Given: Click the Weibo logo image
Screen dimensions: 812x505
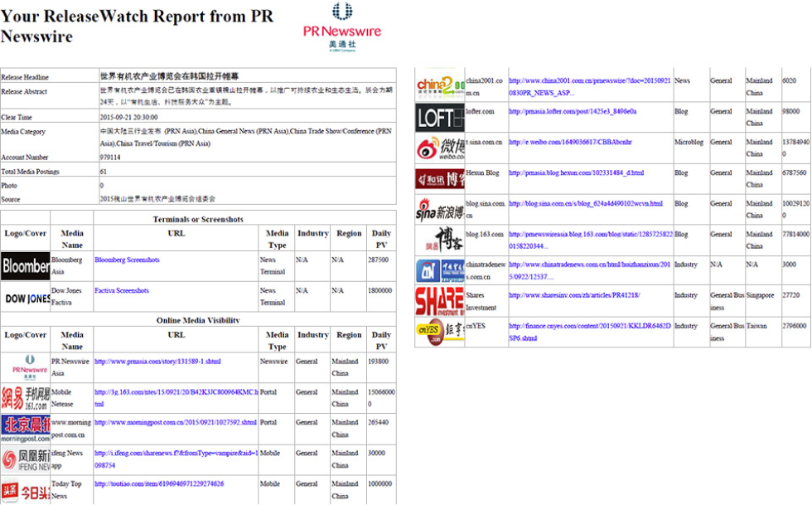Looking at the screenshot, I should pyautogui.click(x=440, y=148).
